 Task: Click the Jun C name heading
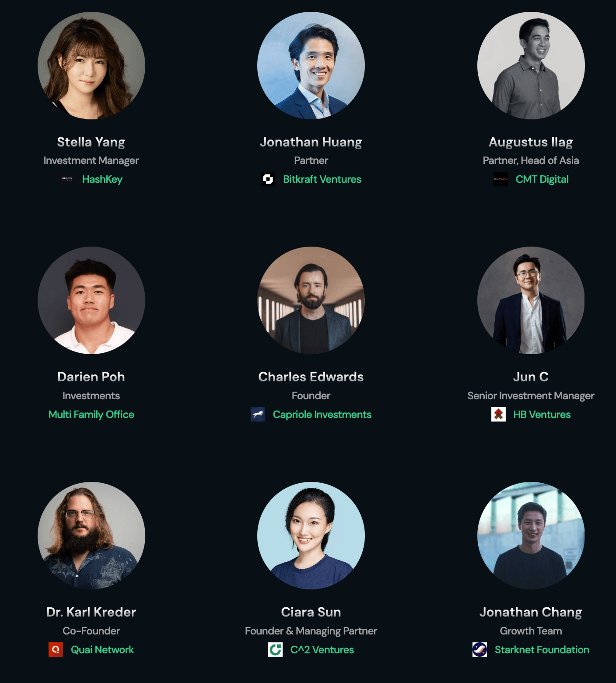531,376
